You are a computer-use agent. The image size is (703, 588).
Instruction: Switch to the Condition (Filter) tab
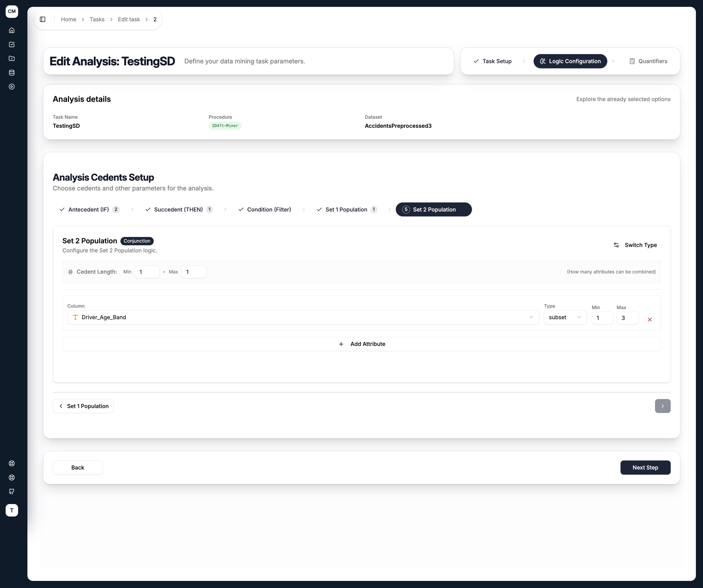(264, 210)
